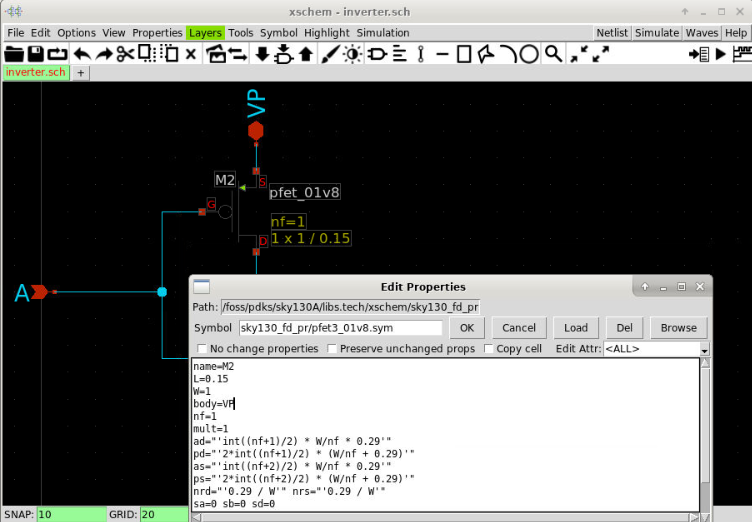Click the run simulation play icon
The image size is (752, 522).
(720, 54)
